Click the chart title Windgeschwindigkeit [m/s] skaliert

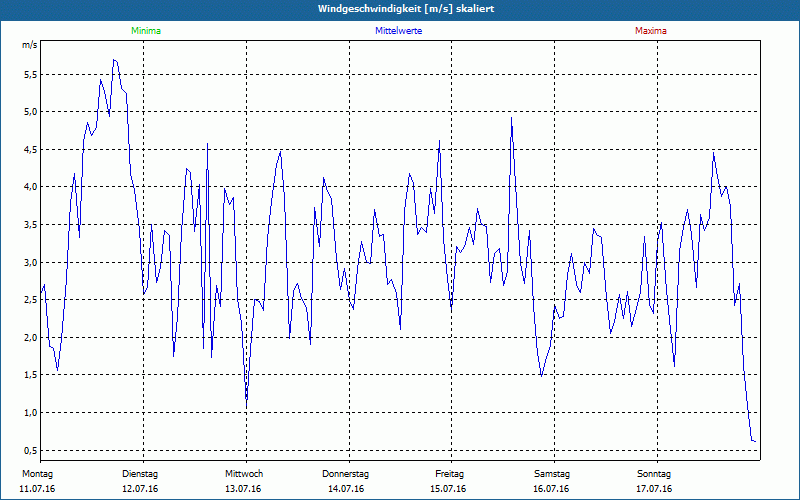[x=406, y=9]
